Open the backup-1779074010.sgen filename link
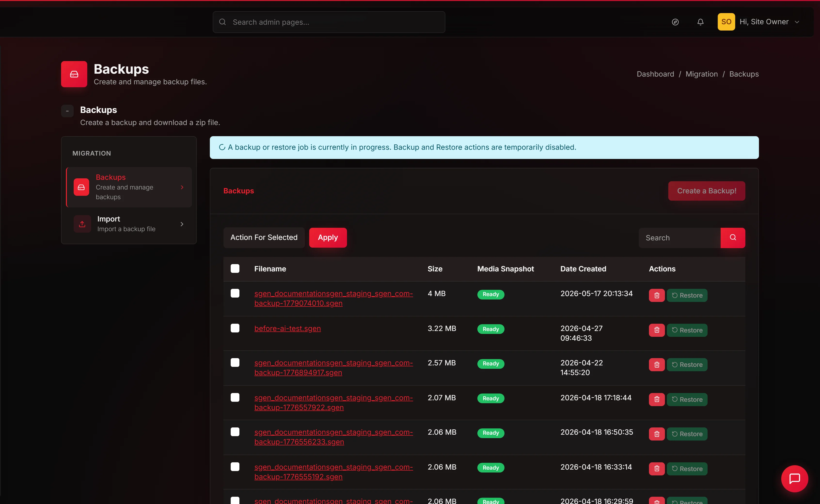 point(334,298)
